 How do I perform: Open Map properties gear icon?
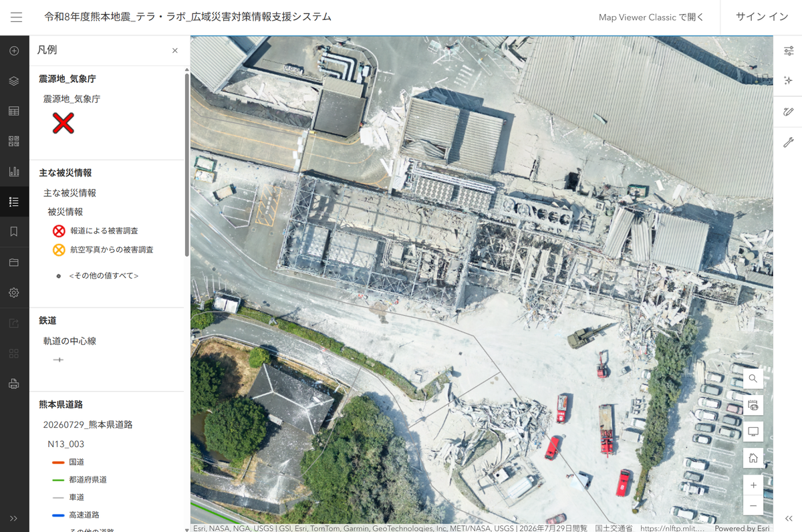click(x=14, y=293)
